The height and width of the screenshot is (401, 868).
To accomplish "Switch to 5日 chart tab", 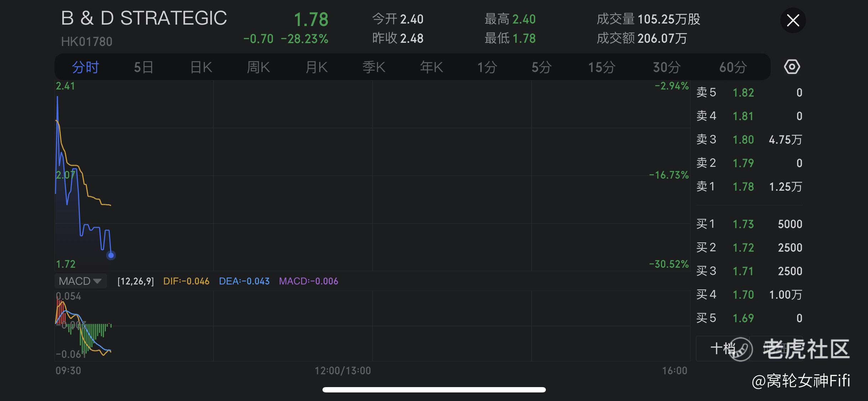I will click(144, 67).
